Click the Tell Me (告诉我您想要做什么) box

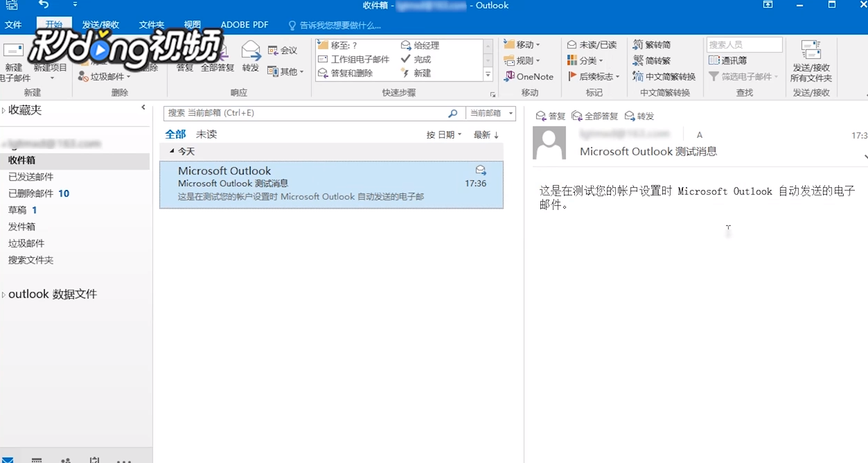click(x=335, y=26)
